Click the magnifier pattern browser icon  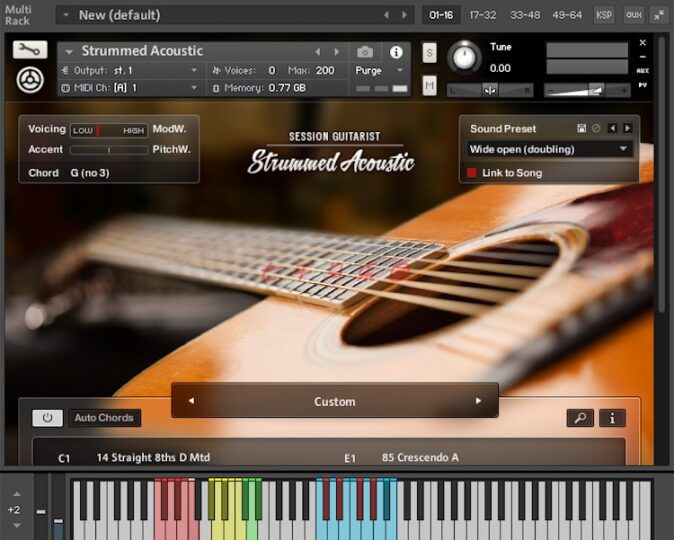579,418
